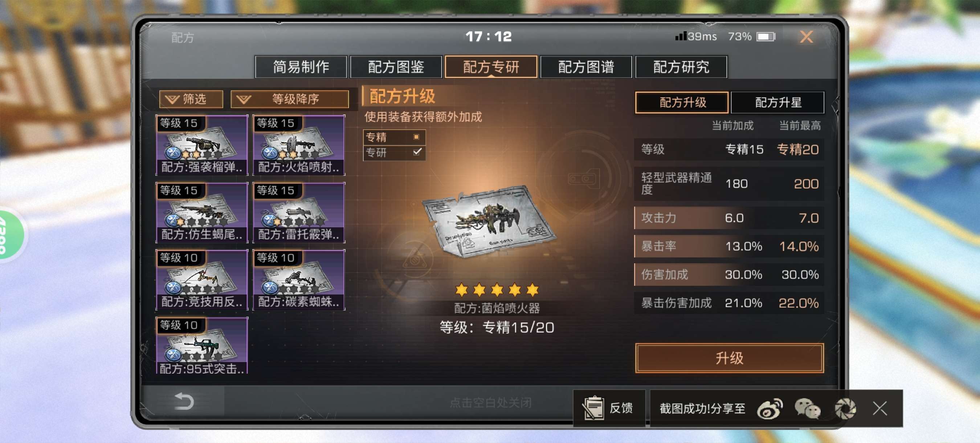
Task: Switch to the 配方图鉴 tab
Action: (396, 67)
